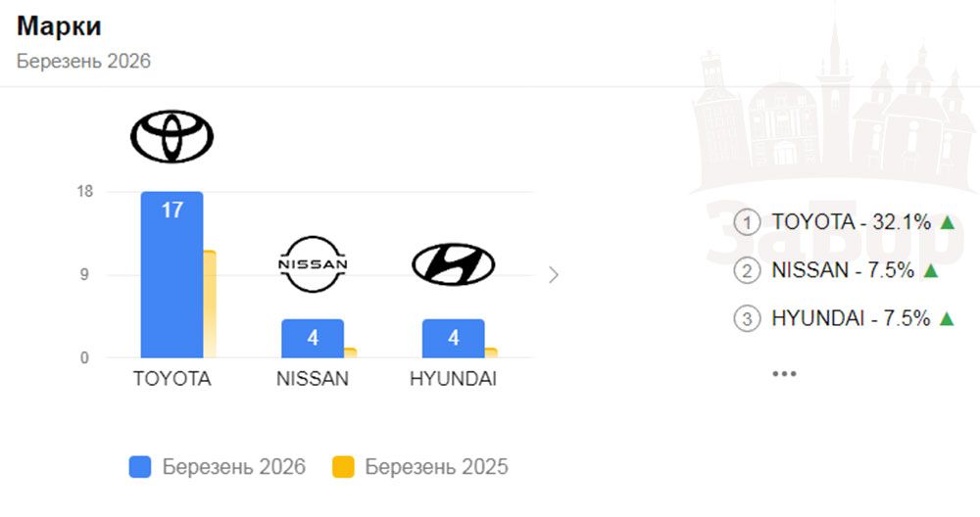The image size is (980, 517).
Task: Click the blue Березень 2026 color swatch
Action: point(140,467)
